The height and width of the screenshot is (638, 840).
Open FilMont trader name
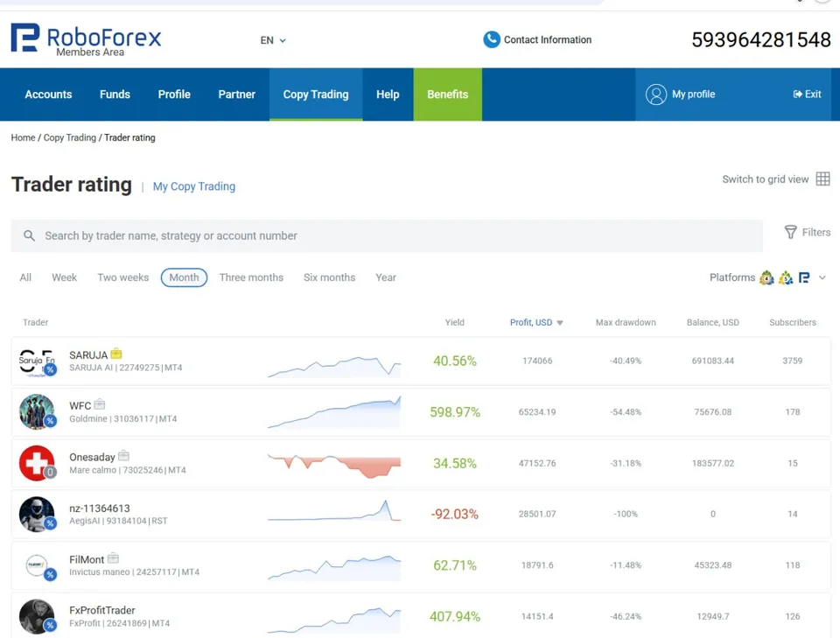point(87,559)
